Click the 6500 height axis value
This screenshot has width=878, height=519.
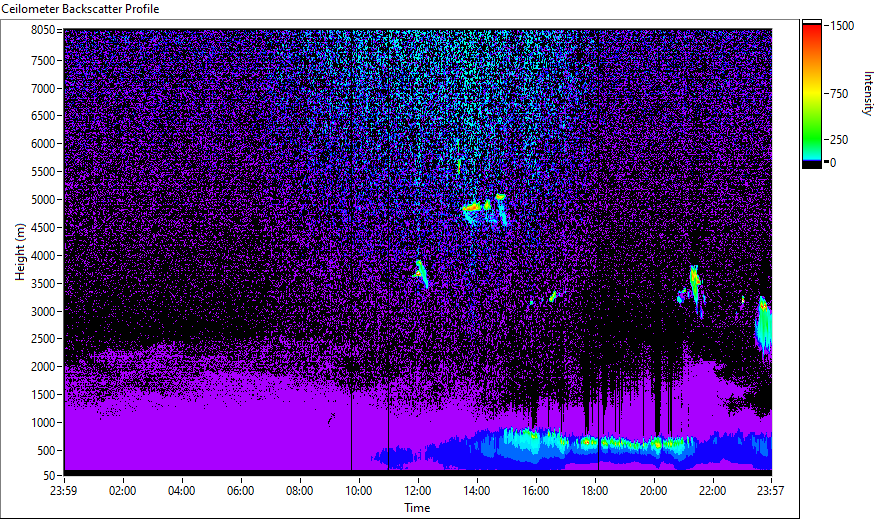[x=43, y=116]
